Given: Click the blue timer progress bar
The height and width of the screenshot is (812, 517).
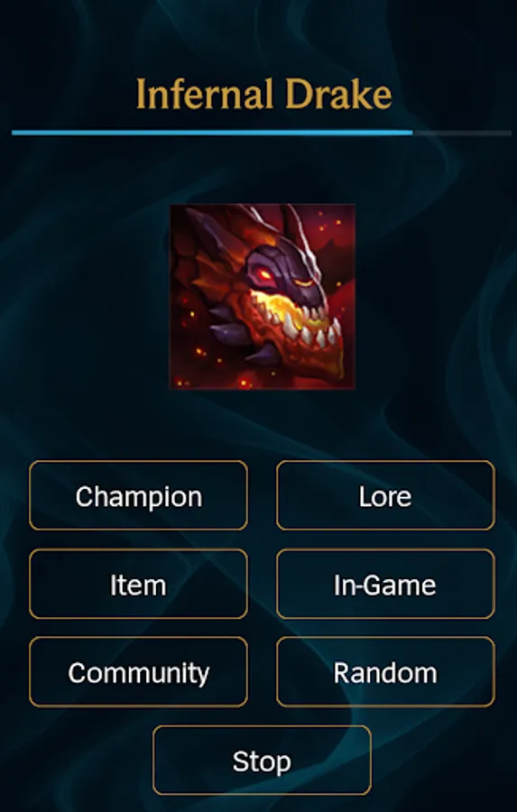Looking at the screenshot, I should (212, 133).
